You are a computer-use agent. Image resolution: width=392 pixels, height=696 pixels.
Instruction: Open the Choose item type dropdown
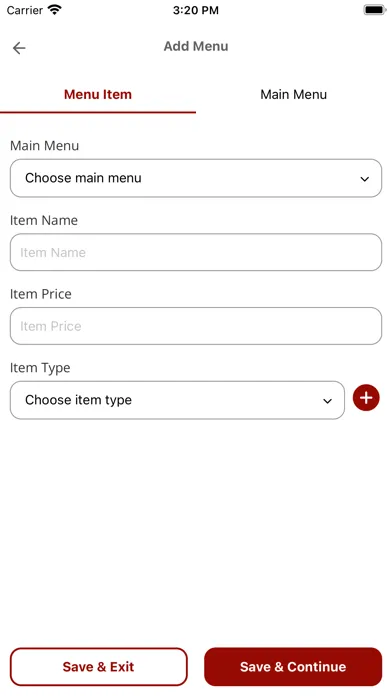tap(177, 400)
